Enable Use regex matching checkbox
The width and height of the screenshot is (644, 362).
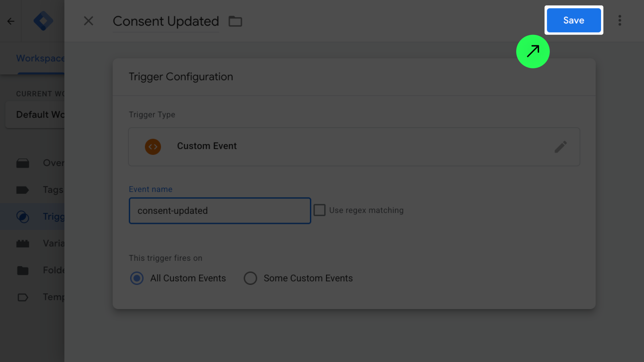319,210
